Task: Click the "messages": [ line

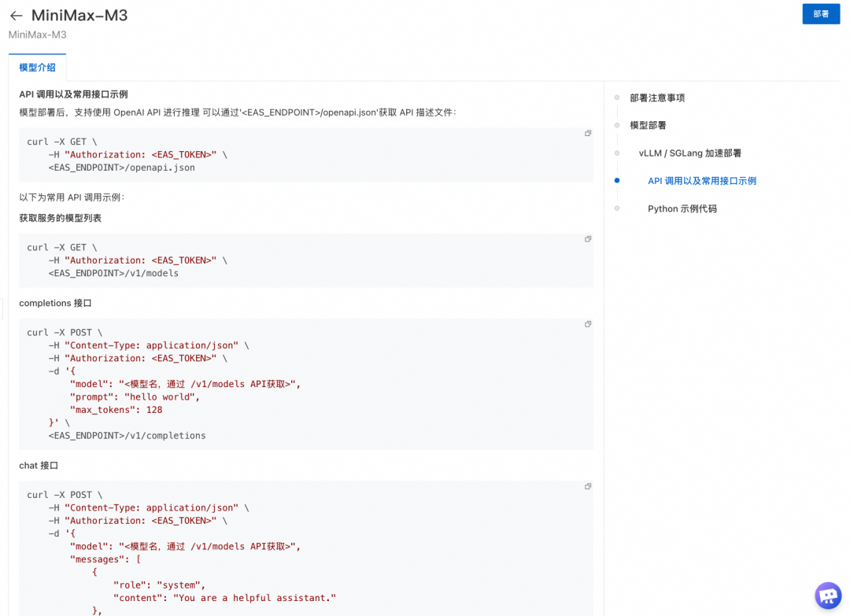Action: (x=105, y=559)
